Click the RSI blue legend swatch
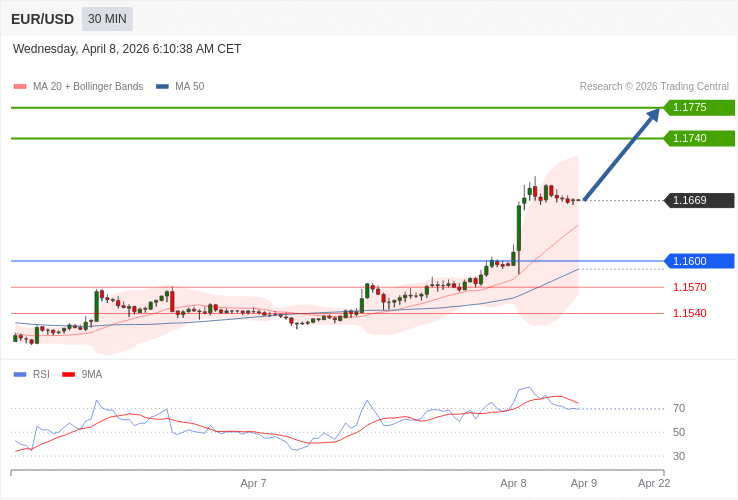Screen dimensions: 738x500 click(20, 375)
